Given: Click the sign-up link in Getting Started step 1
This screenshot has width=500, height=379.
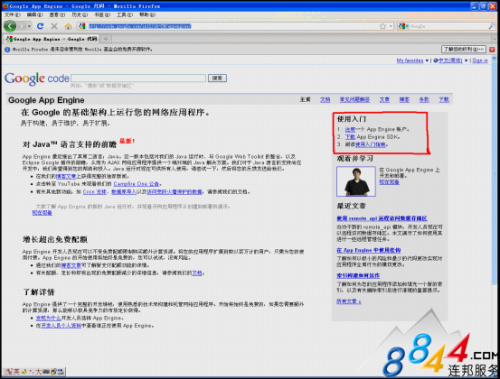Looking at the screenshot, I should click(350, 129).
